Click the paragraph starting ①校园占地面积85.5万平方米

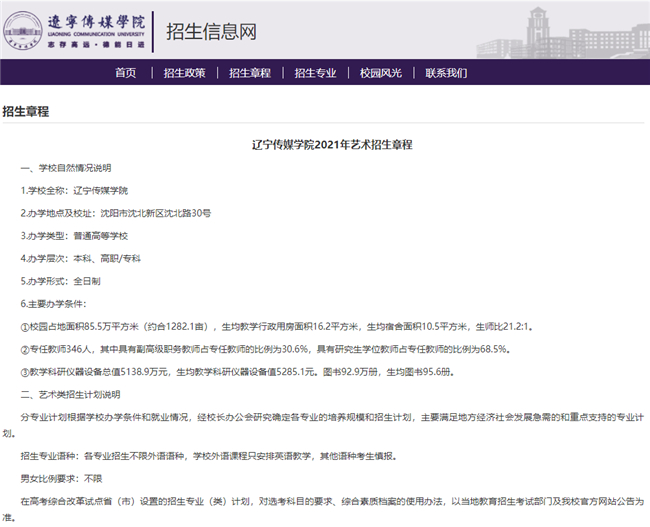pyautogui.click(x=277, y=327)
